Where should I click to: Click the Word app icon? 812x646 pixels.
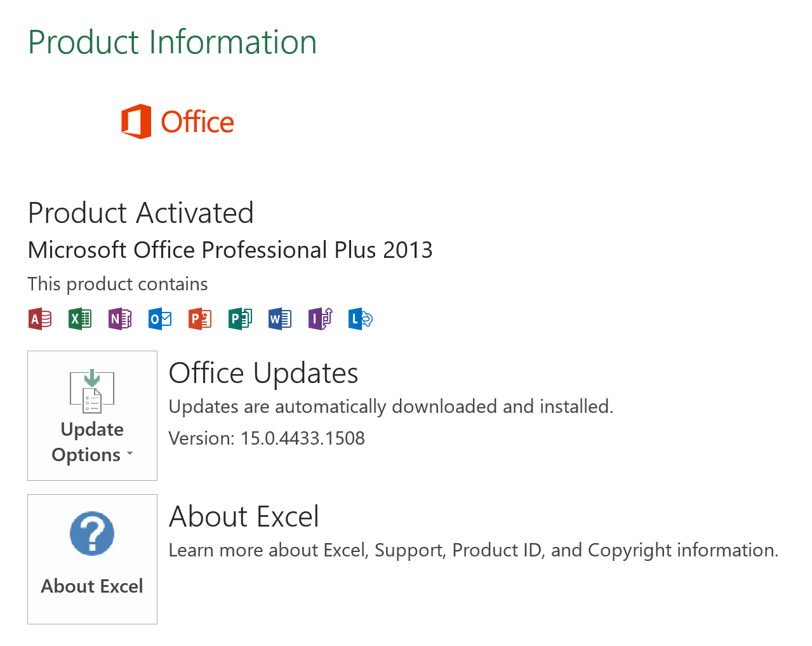[x=280, y=319]
